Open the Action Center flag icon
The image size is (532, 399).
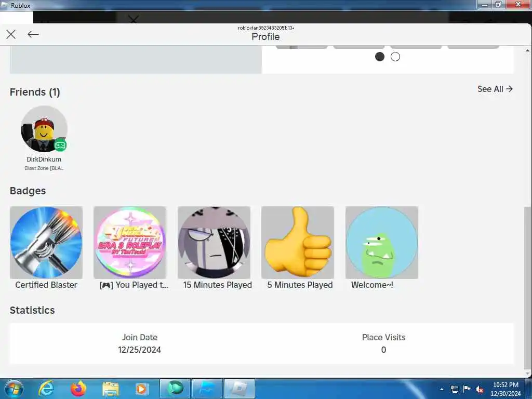coord(467,389)
